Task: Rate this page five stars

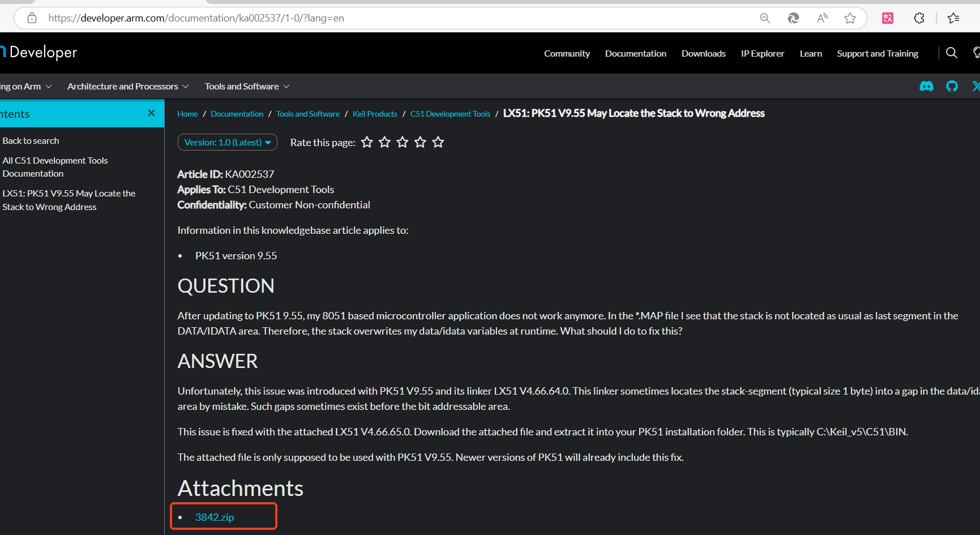Action: click(438, 142)
